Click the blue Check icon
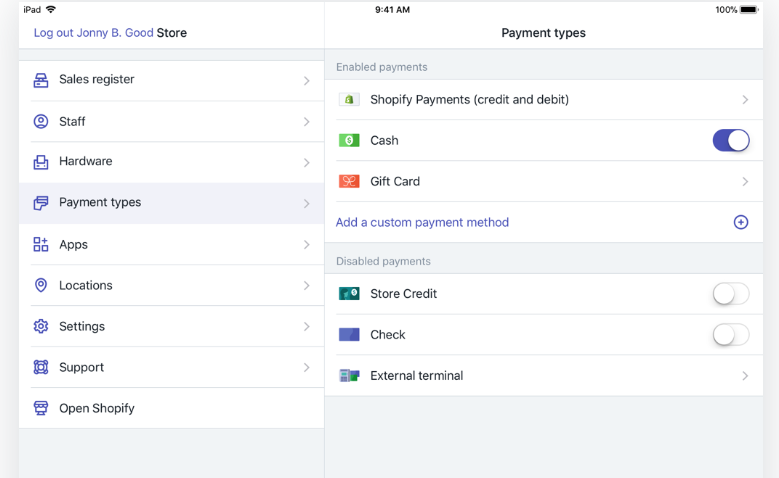779x478 pixels. (349, 334)
